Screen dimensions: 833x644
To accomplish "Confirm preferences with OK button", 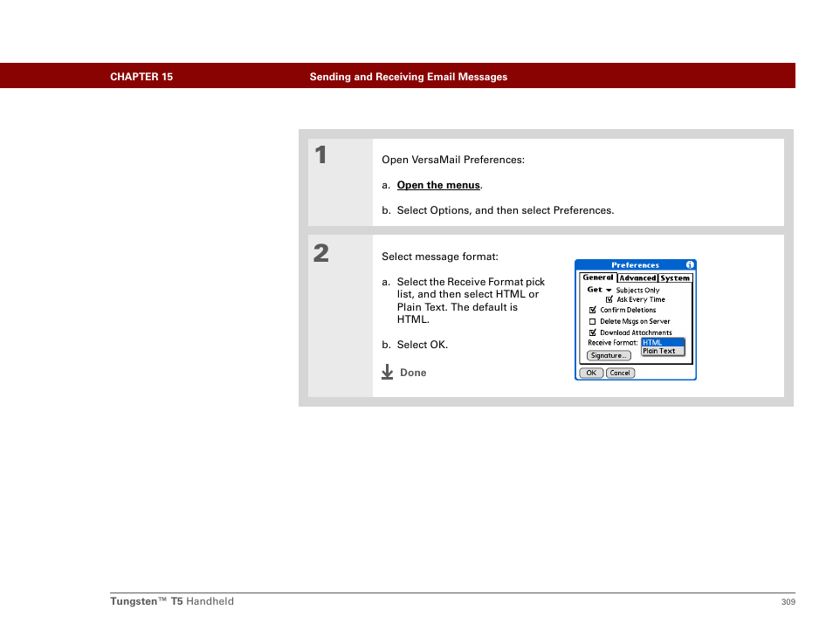I will click(x=591, y=373).
